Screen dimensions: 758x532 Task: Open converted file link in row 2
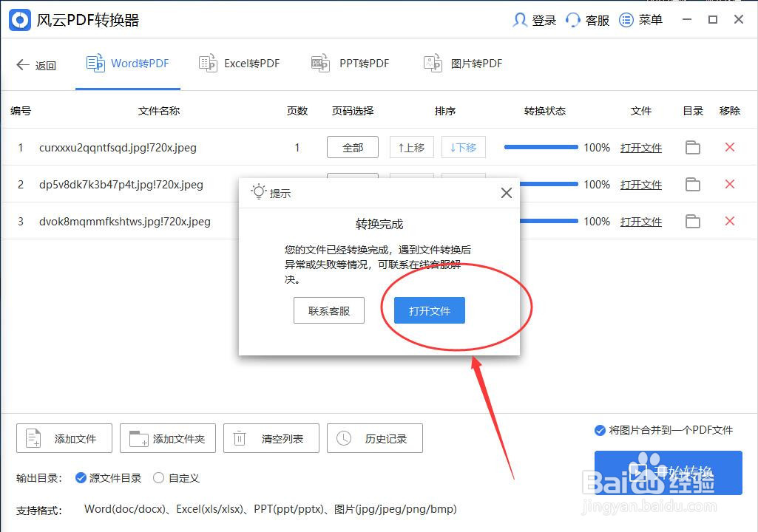[x=641, y=185]
